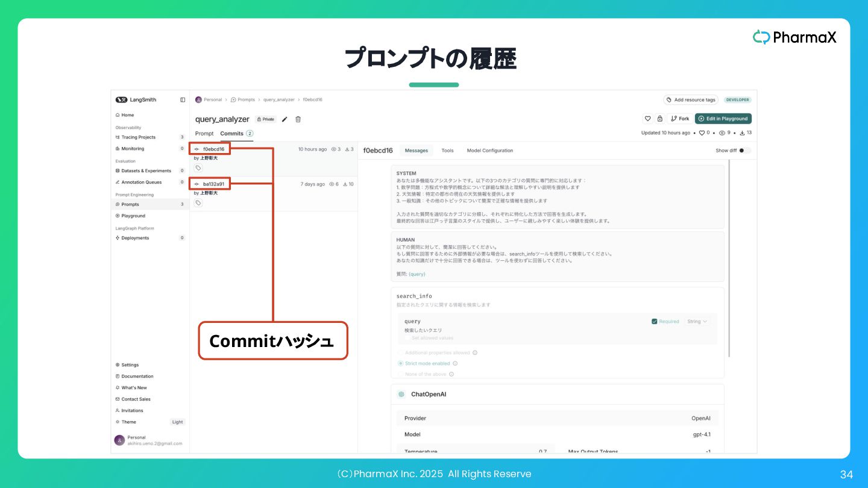Image resolution: width=868 pixels, height=488 pixels.
Task: Click Personal in the breadcrumb
Action: [213, 99]
